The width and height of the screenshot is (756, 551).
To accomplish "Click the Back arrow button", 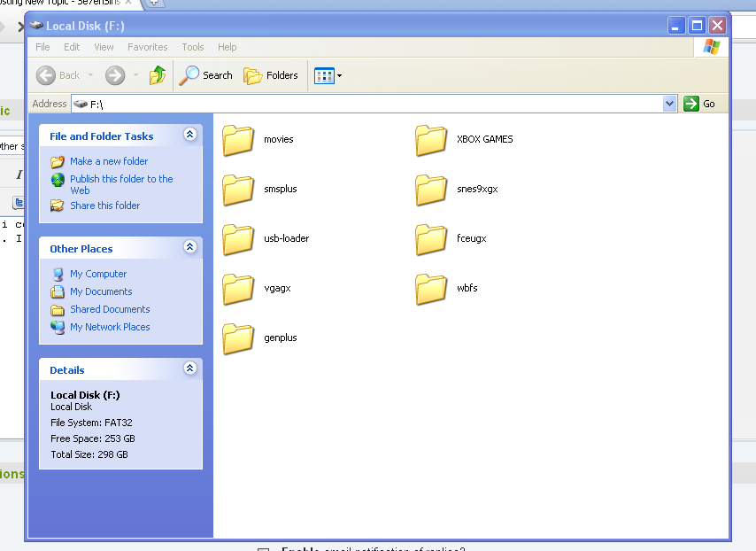I will click(x=46, y=75).
